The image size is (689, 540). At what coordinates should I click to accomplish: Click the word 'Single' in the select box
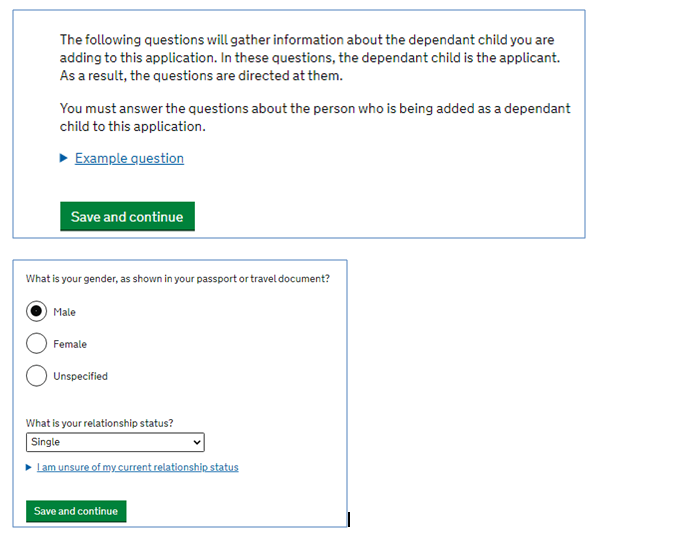pyautogui.click(x=46, y=442)
